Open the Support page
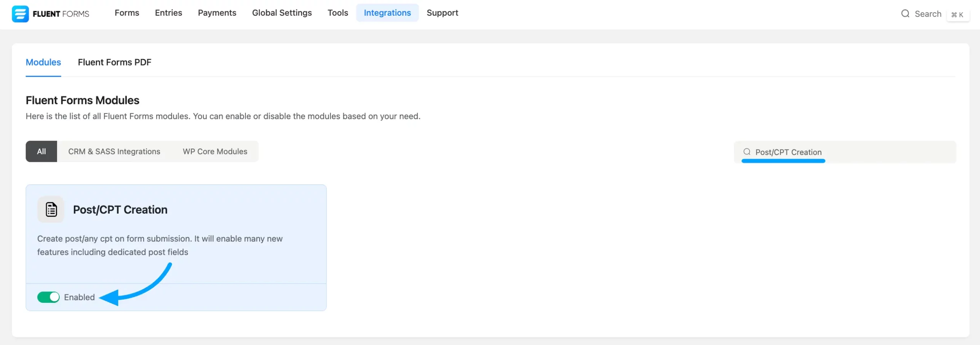 click(x=442, y=13)
